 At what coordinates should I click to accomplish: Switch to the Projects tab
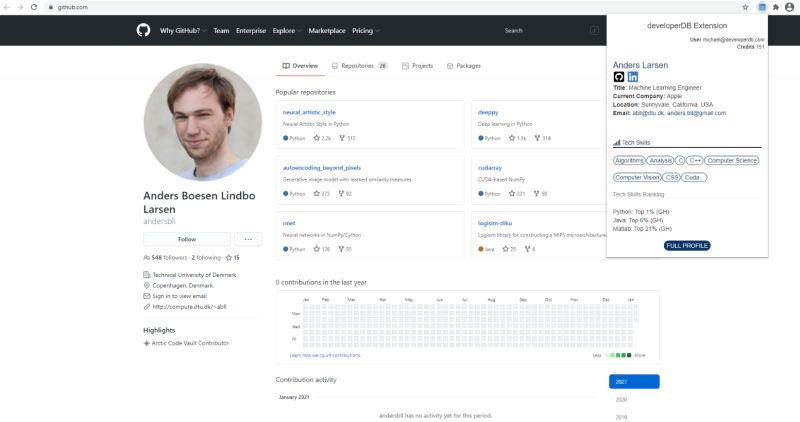click(417, 66)
